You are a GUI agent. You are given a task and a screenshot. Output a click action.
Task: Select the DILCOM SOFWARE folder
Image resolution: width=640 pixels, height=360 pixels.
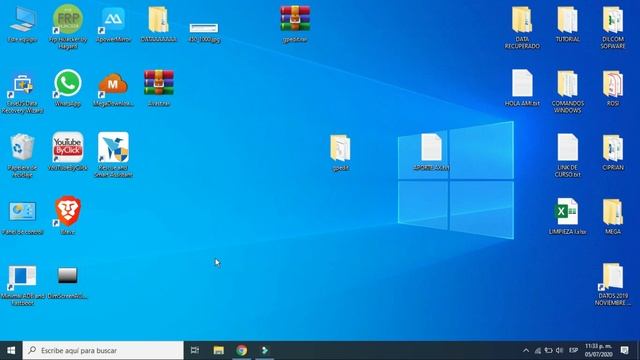[x=613, y=20]
